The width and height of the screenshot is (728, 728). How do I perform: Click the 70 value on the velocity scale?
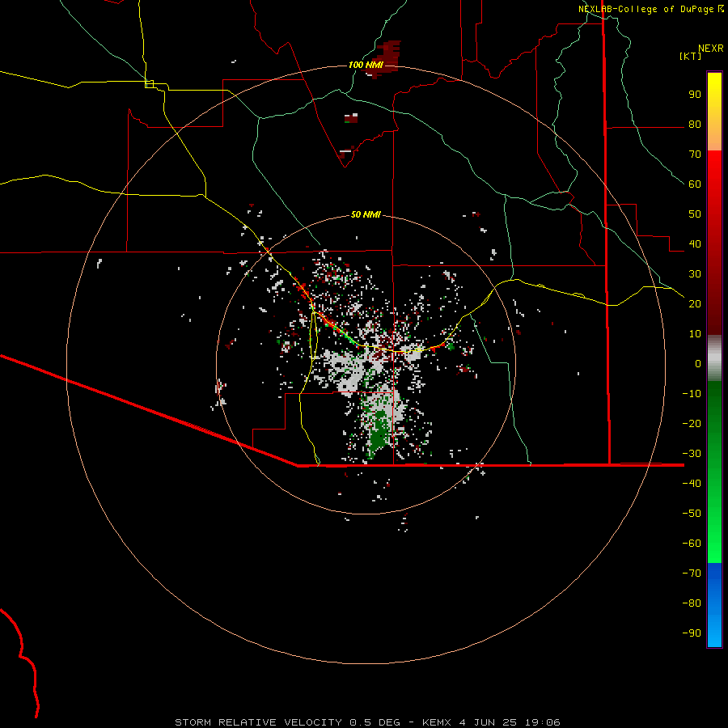[x=695, y=154]
